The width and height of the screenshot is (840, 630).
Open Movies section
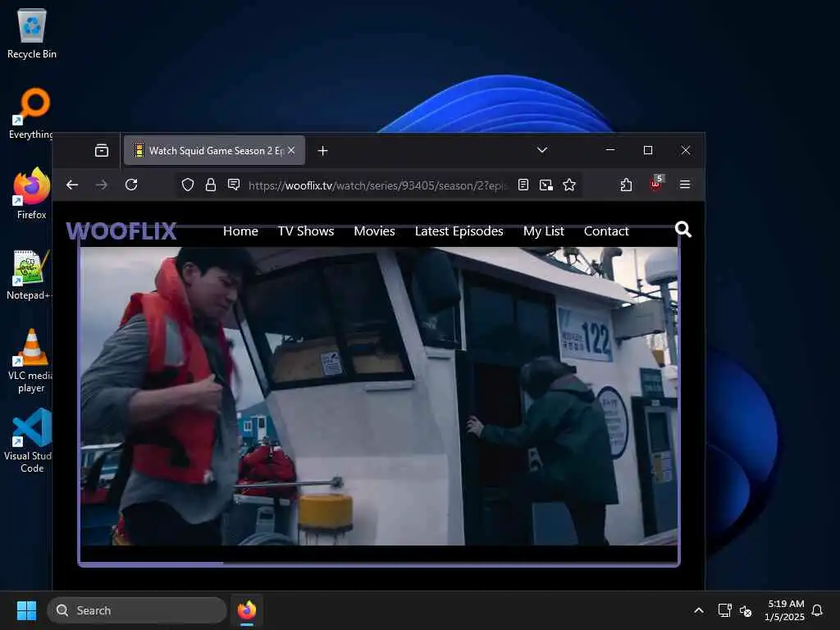pyautogui.click(x=374, y=231)
